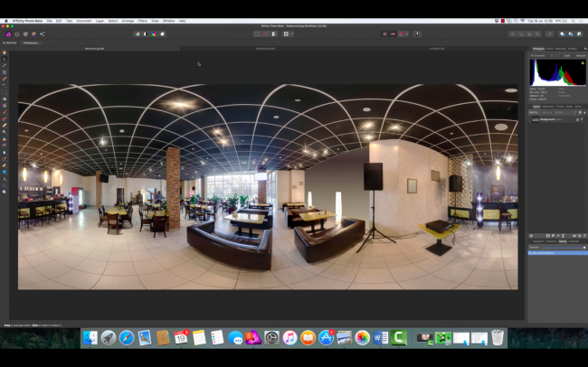Switch to the Export persona
This screenshot has height=367, width=588.
[43, 34]
